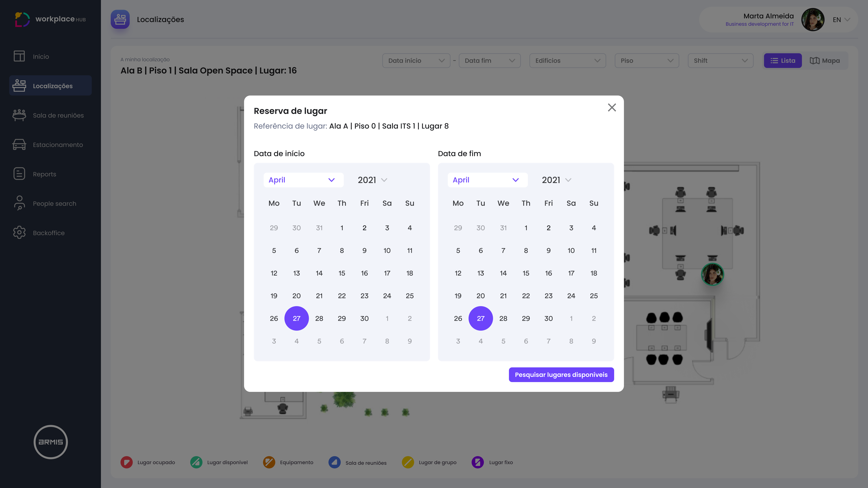The image size is (868, 488).
Task: Open the Início menu item
Action: coord(51,56)
